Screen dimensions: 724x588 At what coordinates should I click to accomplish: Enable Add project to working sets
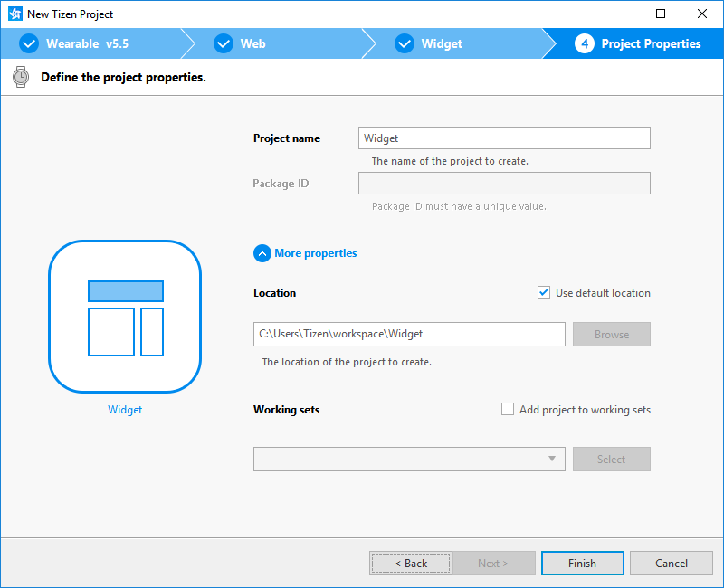coord(508,410)
